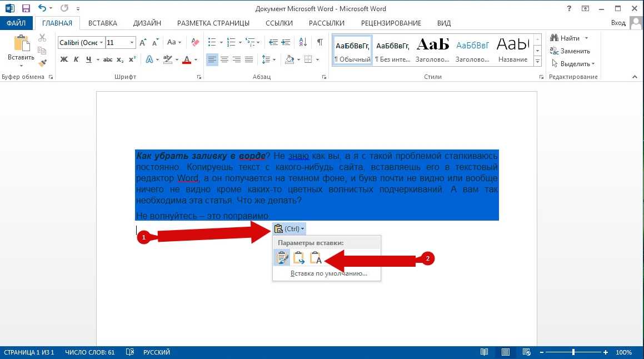Clear all formatting with the eraser icon
644x359 pixels.
coord(195,42)
